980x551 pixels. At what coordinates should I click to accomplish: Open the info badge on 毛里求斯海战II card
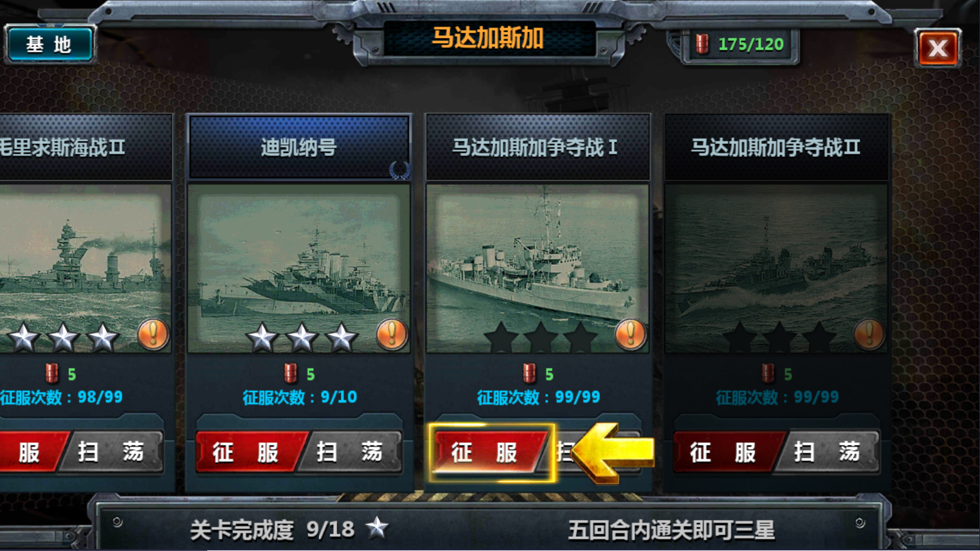(x=153, y=334)
